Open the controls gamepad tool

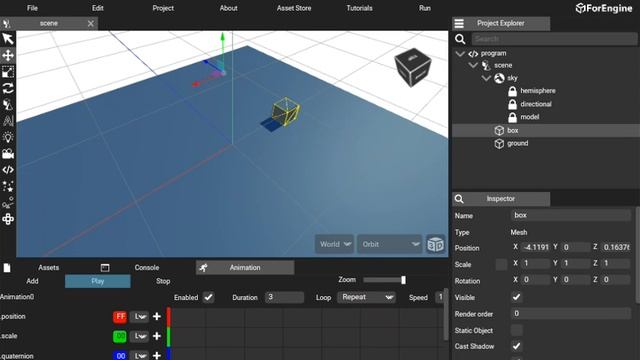click(x=8, y=219)
